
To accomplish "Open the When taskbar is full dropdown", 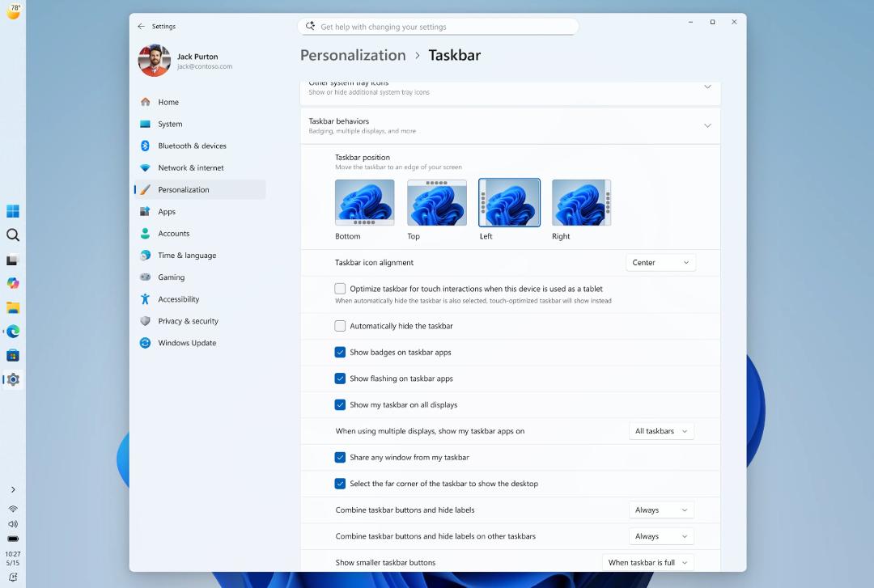I will (647, 562).
